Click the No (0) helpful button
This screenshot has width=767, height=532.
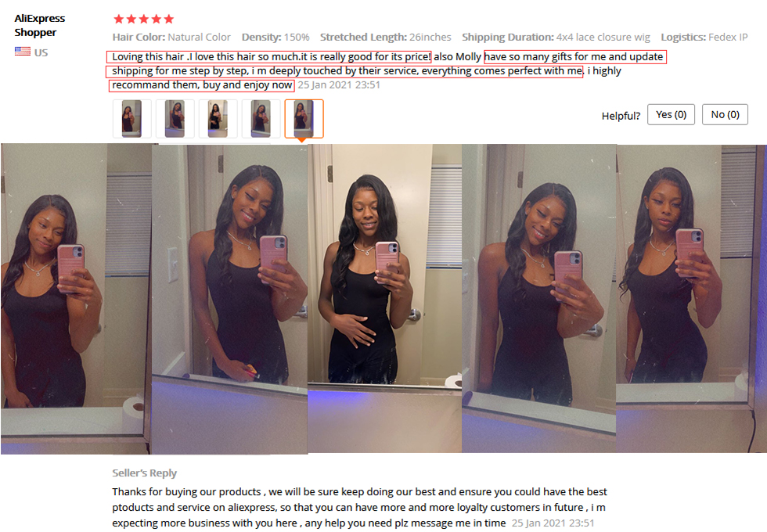pos(725,114)
